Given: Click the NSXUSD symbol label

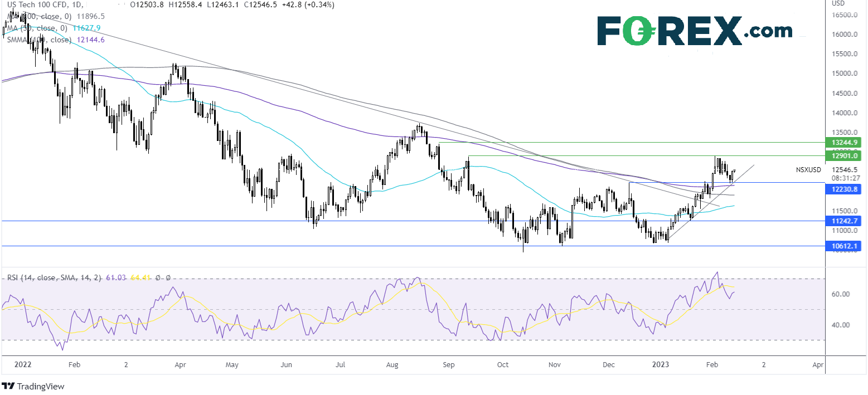Looking at the screenshot, I should point(808,170).
